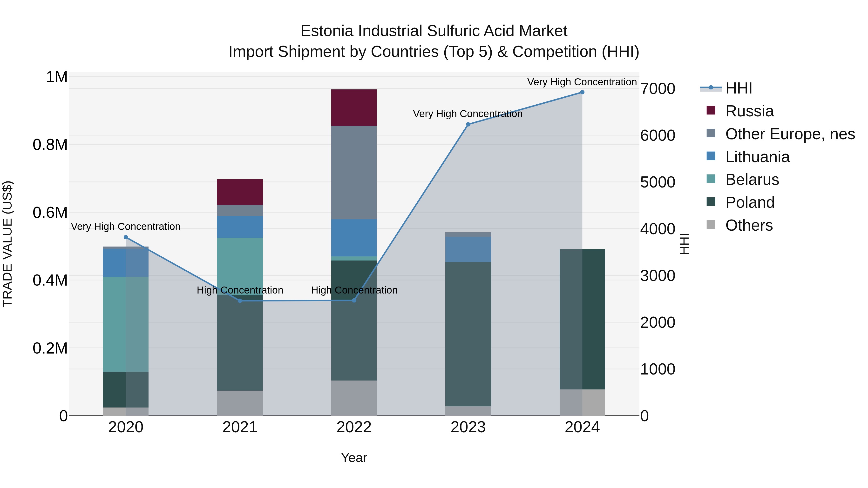The width and height of the screenshot is (868, 488).
Task: Click the Lithuania segment of 2023 bar
Action: click(x=468, y=250)
